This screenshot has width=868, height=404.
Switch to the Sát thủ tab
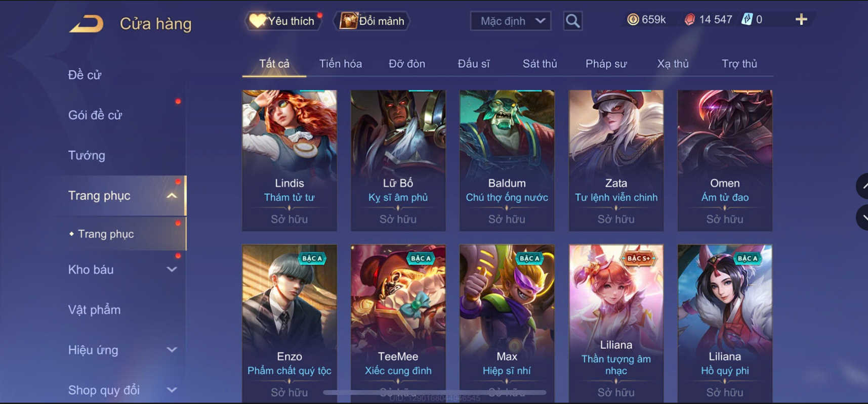(x=540, y=64)
